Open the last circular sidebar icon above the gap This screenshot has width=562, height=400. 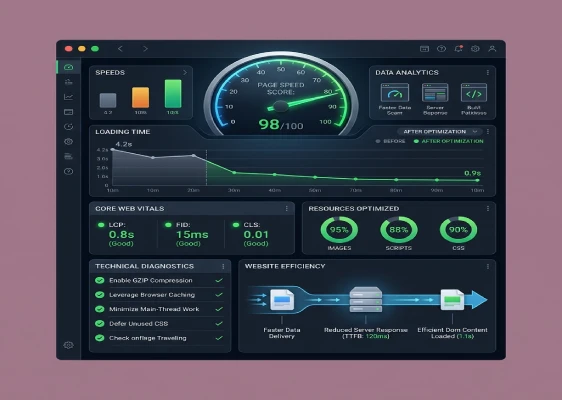point(68,171)
